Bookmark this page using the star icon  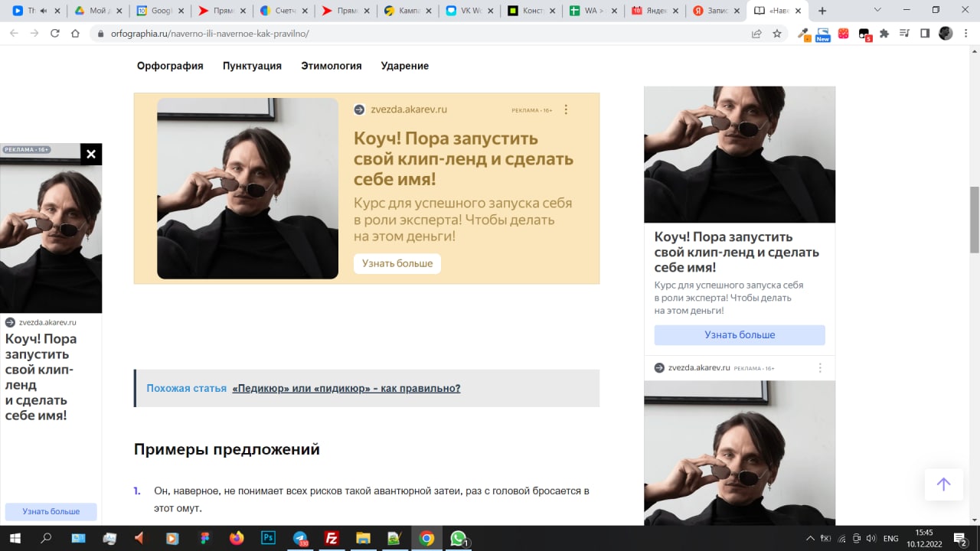click(x=776, y=34)
